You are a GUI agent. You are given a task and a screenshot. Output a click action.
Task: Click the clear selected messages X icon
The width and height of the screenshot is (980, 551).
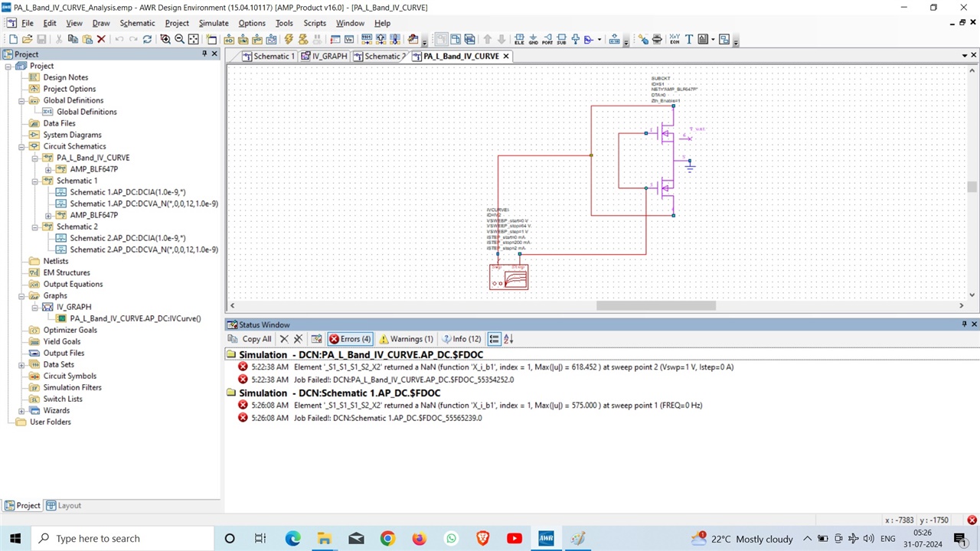click(x=284, y=339)
